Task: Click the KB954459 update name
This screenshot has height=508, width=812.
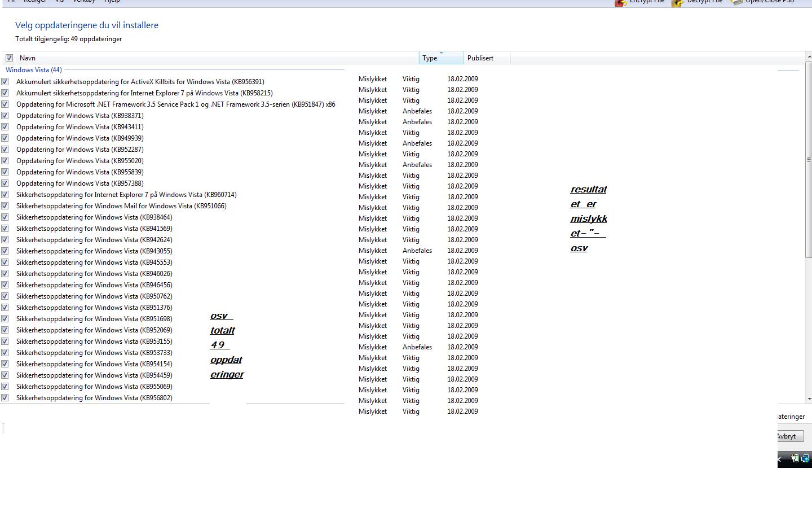Action: [94, 375]
